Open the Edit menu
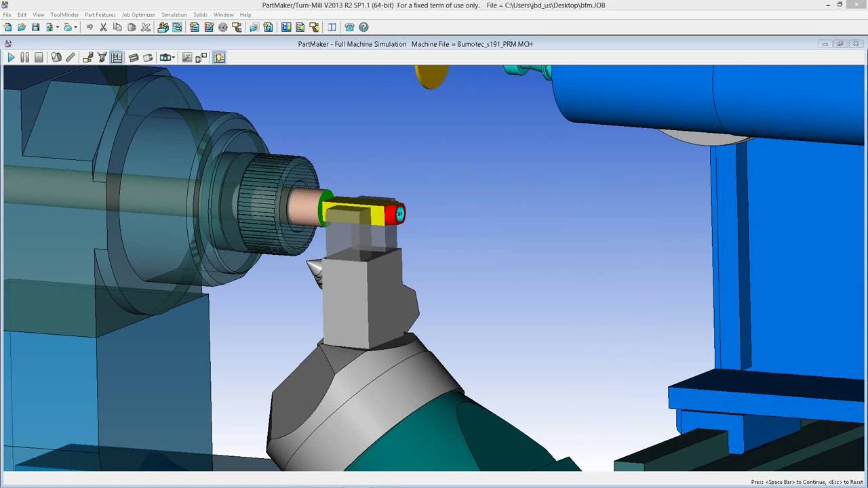The width and height of the screenshot is (868, 488). 22,14
